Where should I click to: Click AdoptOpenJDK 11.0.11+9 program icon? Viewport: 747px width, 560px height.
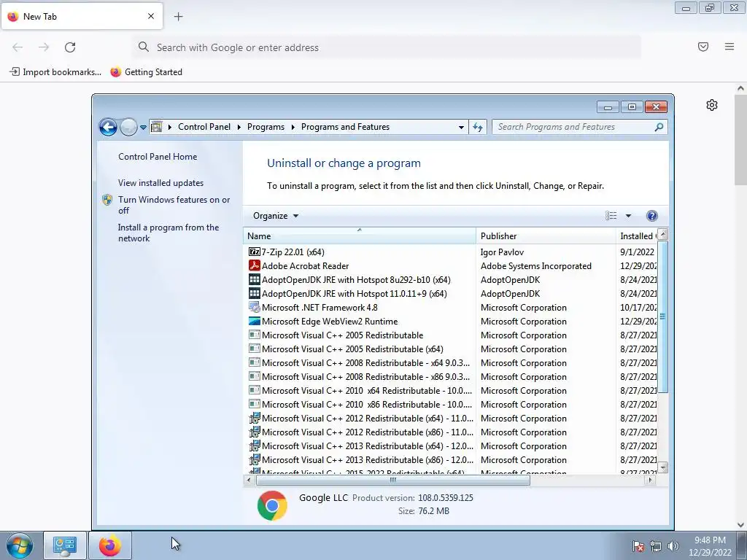(255, 293)
